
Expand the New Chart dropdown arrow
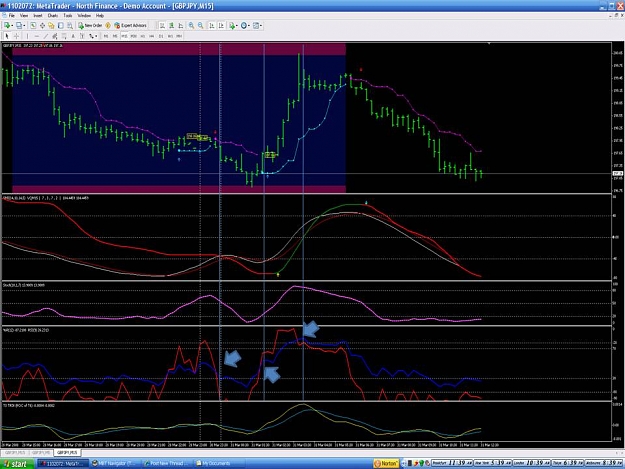point(12,26)
